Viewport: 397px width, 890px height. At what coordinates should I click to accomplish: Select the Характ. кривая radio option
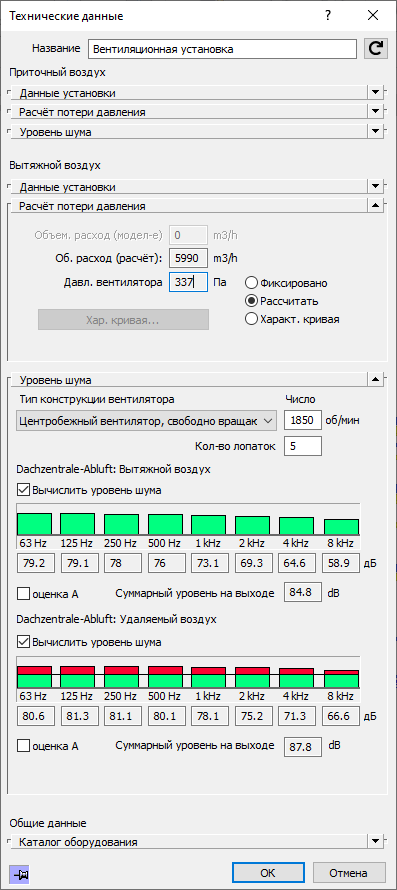click(251, 319)
